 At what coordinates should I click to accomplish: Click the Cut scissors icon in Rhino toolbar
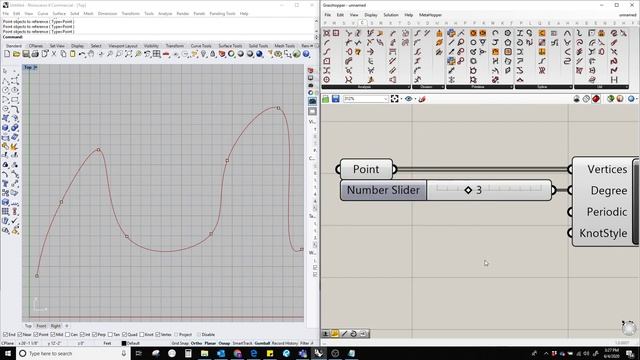[54, 54]
